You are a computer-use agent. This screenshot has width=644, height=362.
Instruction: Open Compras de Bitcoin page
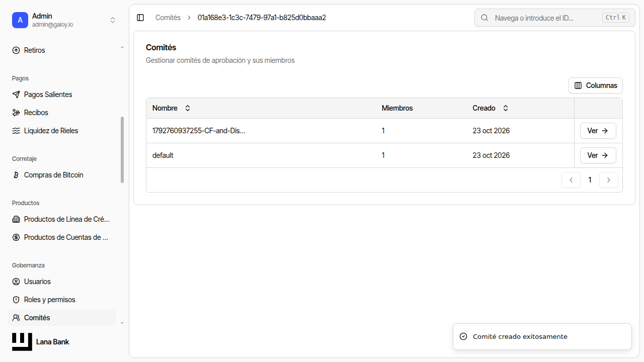tap(62, 175)
